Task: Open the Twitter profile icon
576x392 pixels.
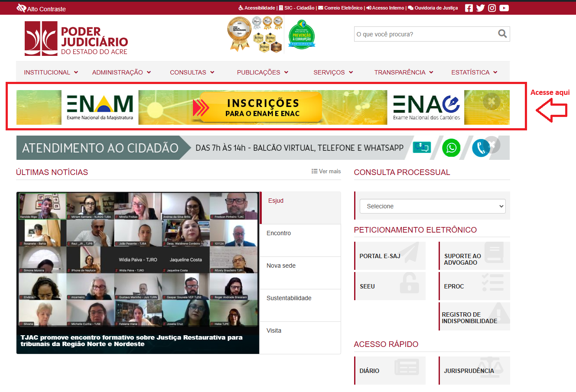Action: (x=480, y=8)
